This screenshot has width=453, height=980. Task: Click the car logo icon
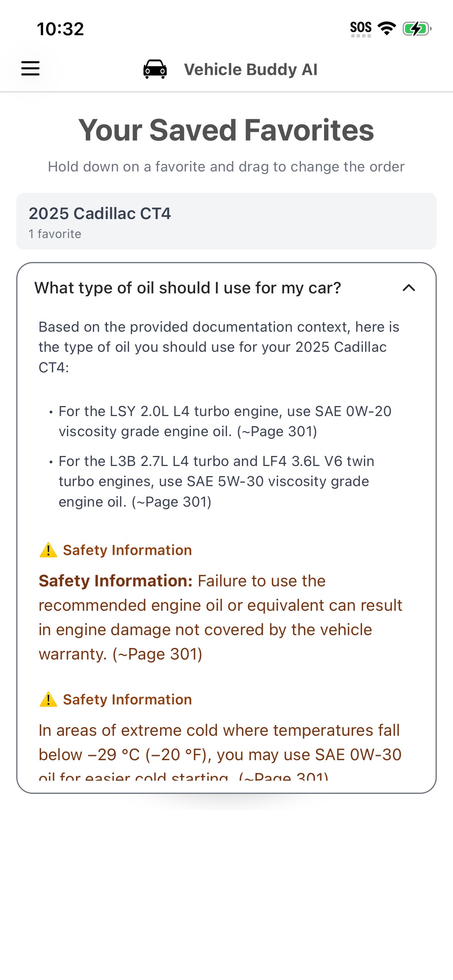click(x=155, y=69)
